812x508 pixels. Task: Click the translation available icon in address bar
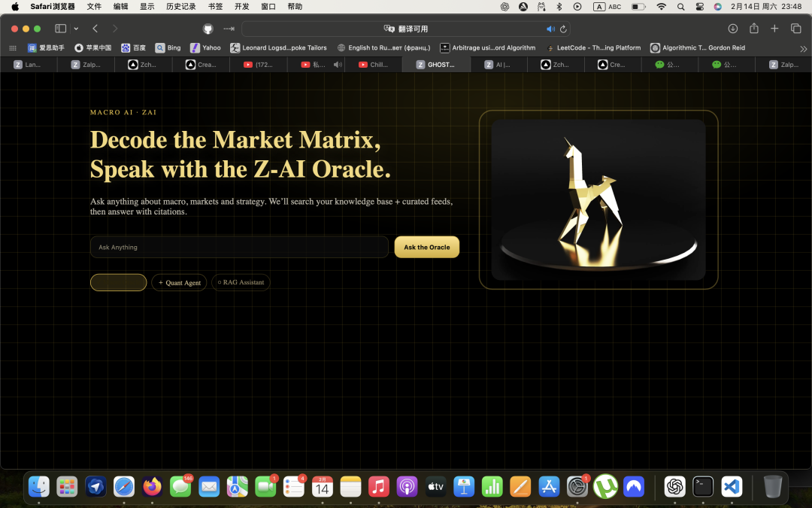(x=389, y=29)
